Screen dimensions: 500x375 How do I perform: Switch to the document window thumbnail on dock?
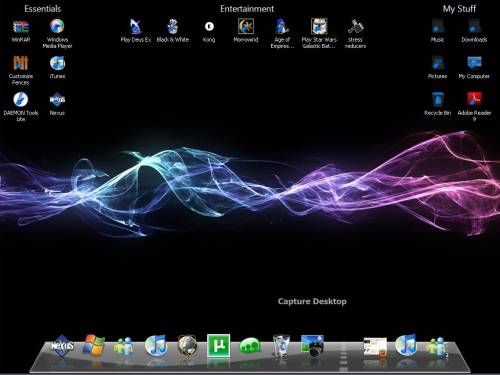pyautogui.click(x=375, y=347)
